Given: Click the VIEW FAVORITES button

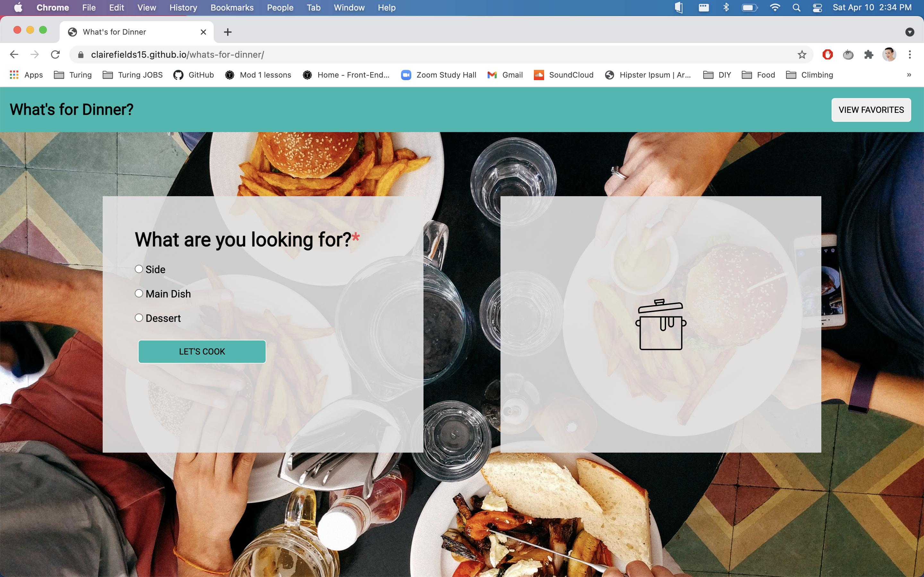Looking at the screenshot, I should click(871, 110).
